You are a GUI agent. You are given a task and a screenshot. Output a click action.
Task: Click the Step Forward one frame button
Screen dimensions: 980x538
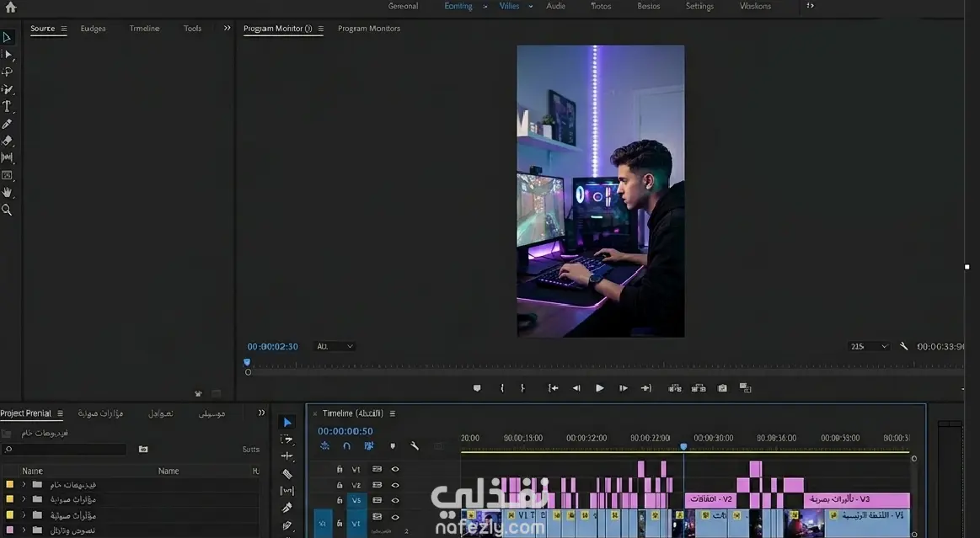624,388
